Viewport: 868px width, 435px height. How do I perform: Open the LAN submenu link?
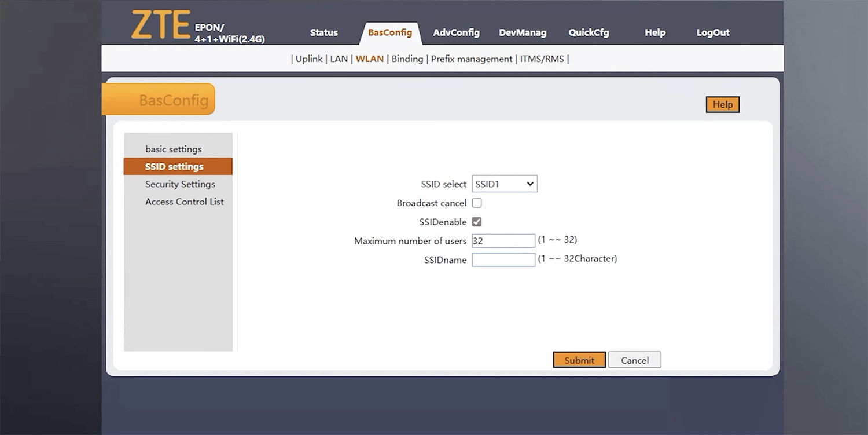click(339, 59)
